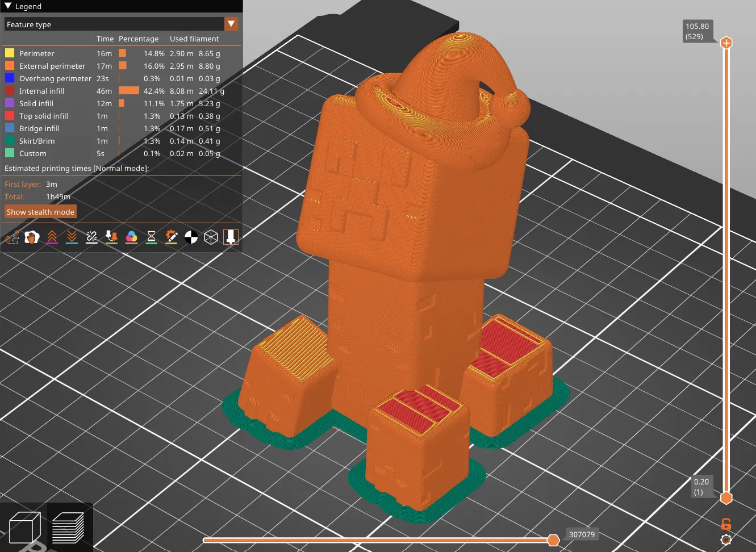756x552 pixels.
Task: Toggle Wipe moves hand icon
Action: (x=32, y=237)
